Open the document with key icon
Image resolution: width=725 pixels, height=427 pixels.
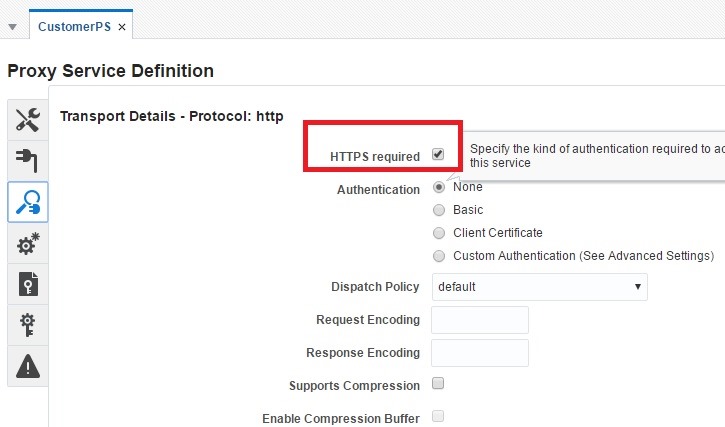pos(28,284)
